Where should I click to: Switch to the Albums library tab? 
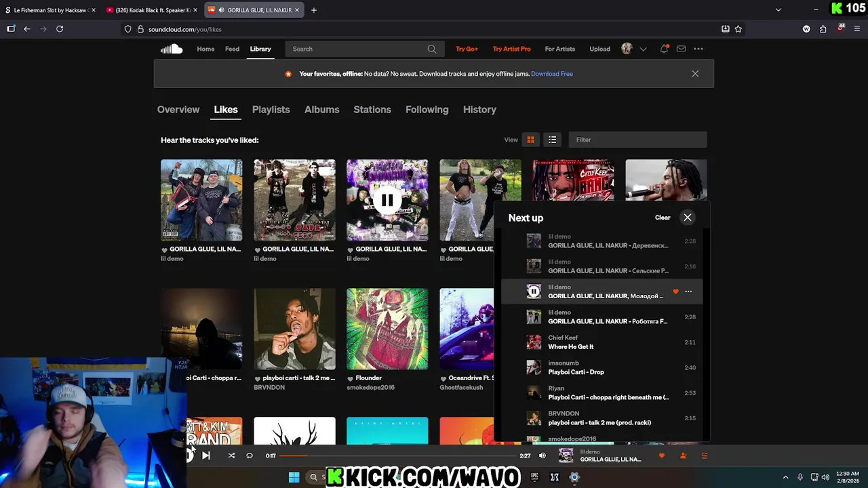321,109
